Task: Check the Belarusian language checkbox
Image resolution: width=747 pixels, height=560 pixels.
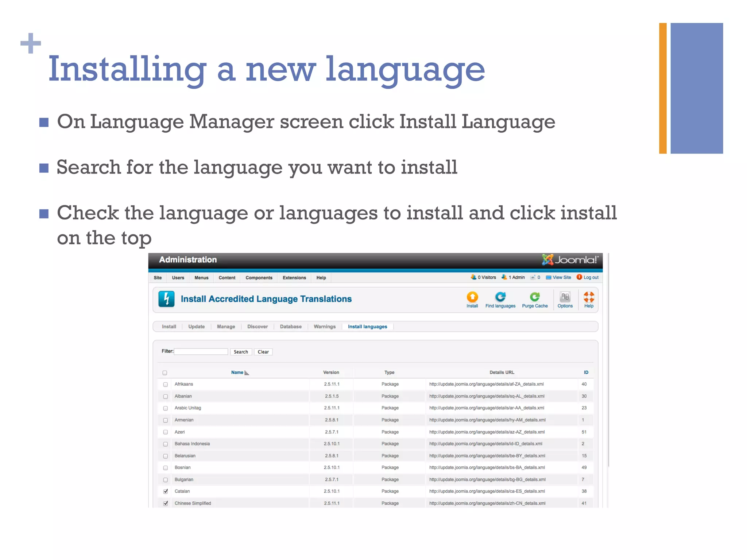Action: click(166, 456)
